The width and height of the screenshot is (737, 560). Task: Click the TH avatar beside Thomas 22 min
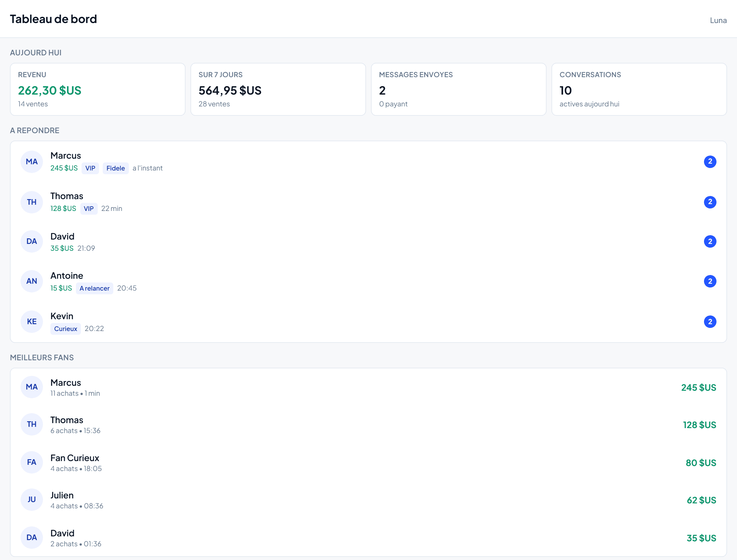click(32, 202)
